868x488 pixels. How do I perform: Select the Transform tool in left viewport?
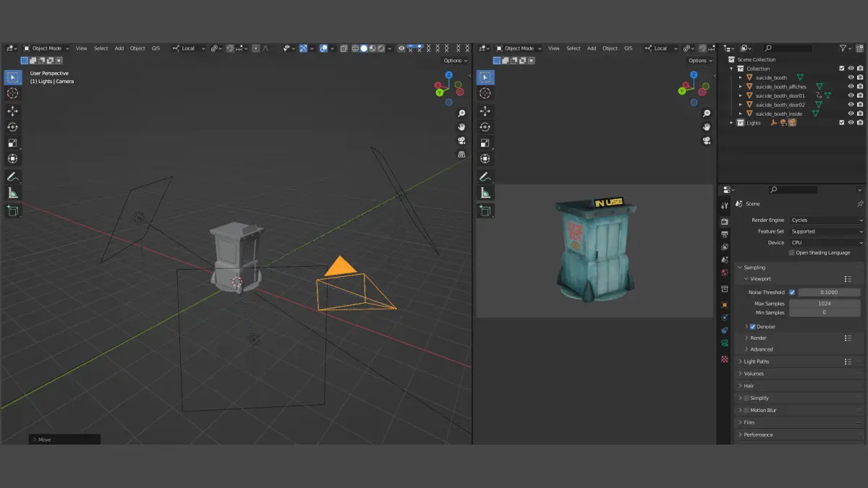pyautogui.click(x=13, y=158)
